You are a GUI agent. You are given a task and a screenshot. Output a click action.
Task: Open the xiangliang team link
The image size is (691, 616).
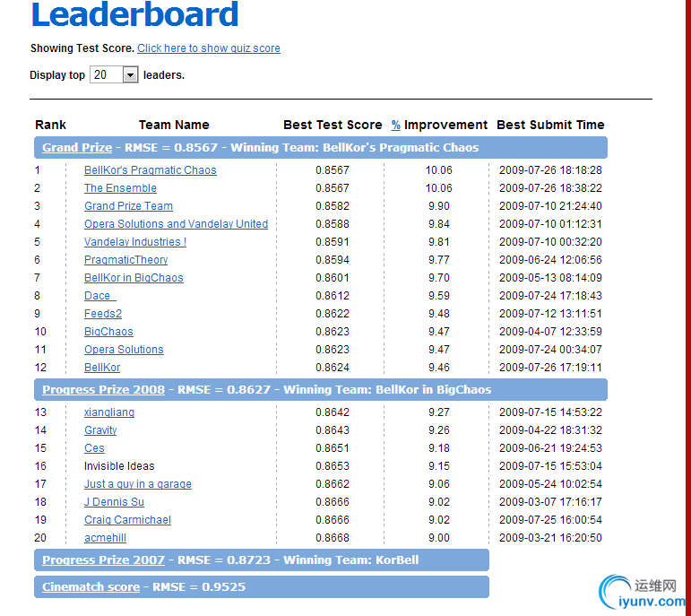pos(109,412)
